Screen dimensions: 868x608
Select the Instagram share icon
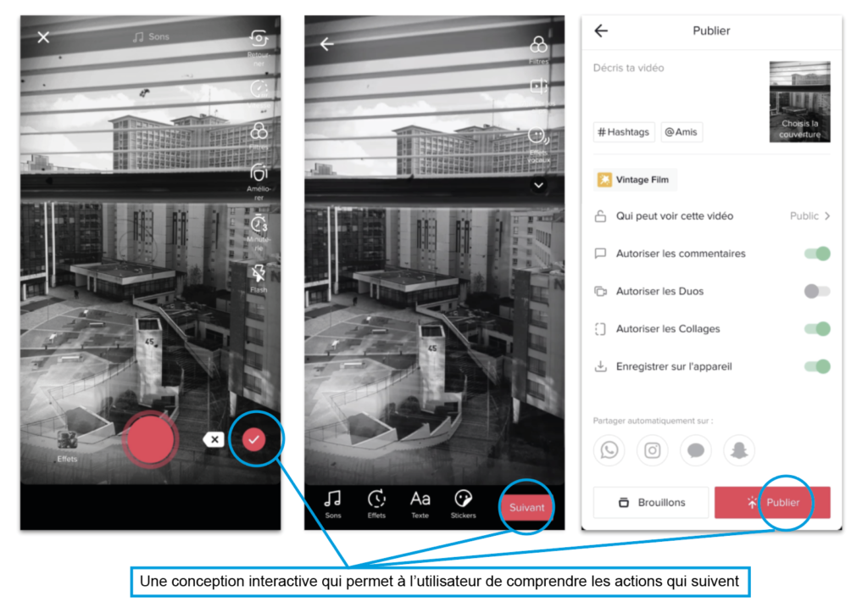(652, 450)
